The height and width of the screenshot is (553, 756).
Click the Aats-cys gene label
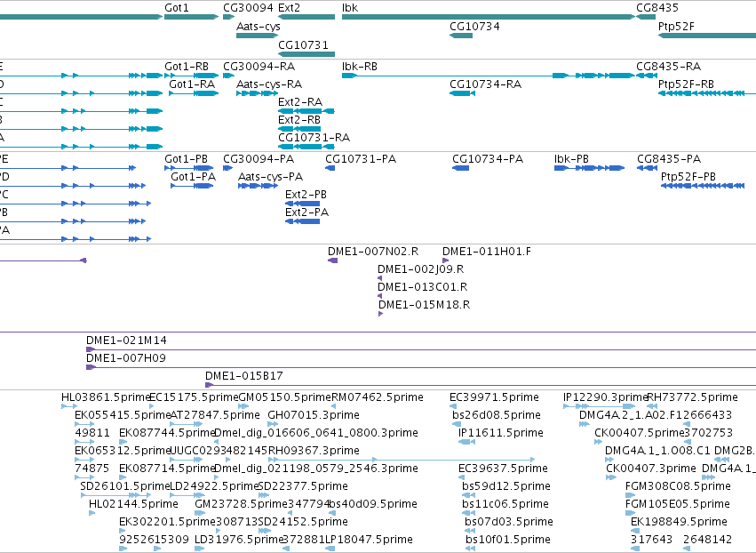pos(258,27)
